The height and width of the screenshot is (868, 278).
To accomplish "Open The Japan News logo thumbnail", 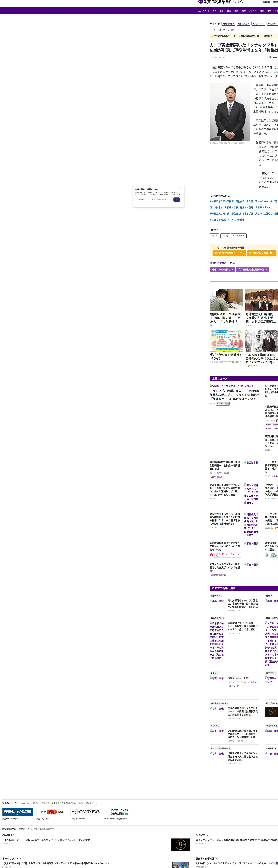I will pos(86,812).
